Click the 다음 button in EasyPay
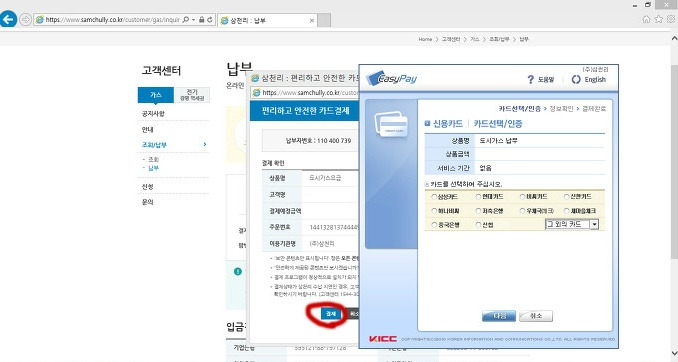This screenshot has width=678, height=362. pos(499,316)
